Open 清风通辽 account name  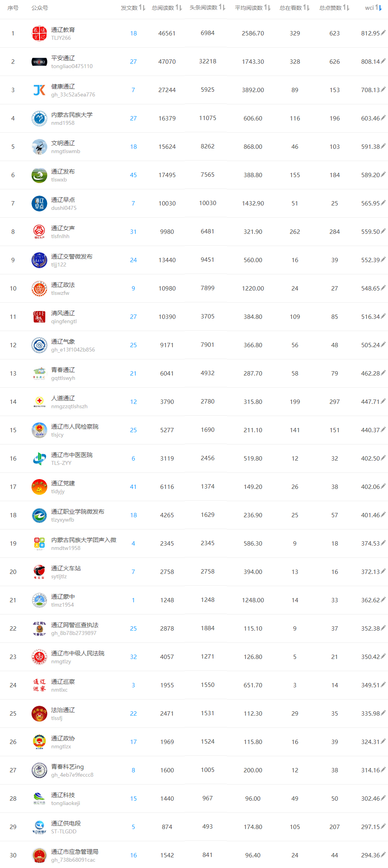point(63,313)
